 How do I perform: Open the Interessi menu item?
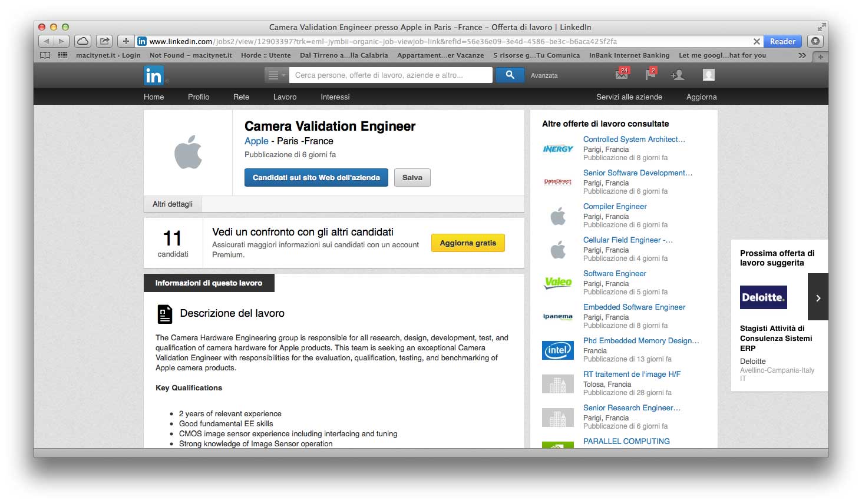tap(335, 97)
